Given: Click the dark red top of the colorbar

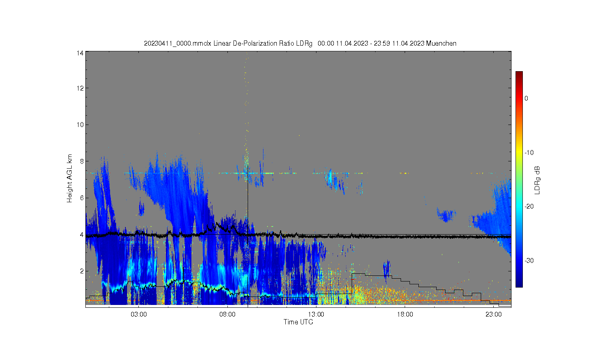Looking at the screenshot, I should tap(519, 74).
